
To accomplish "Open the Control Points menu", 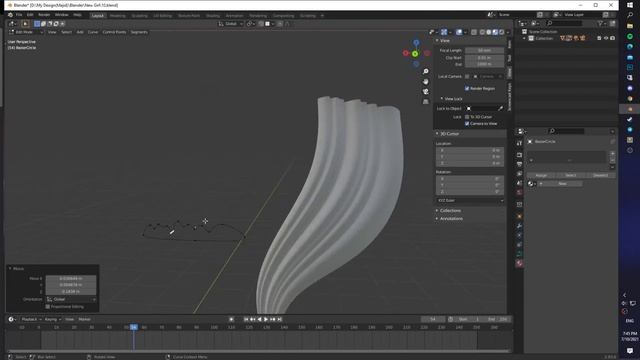I will coord(114,32).
